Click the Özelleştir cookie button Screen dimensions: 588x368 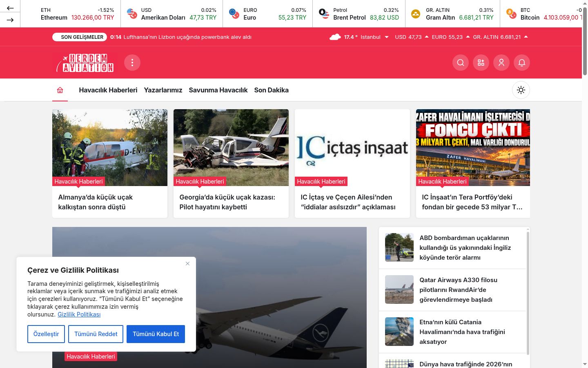click(46, 334)
